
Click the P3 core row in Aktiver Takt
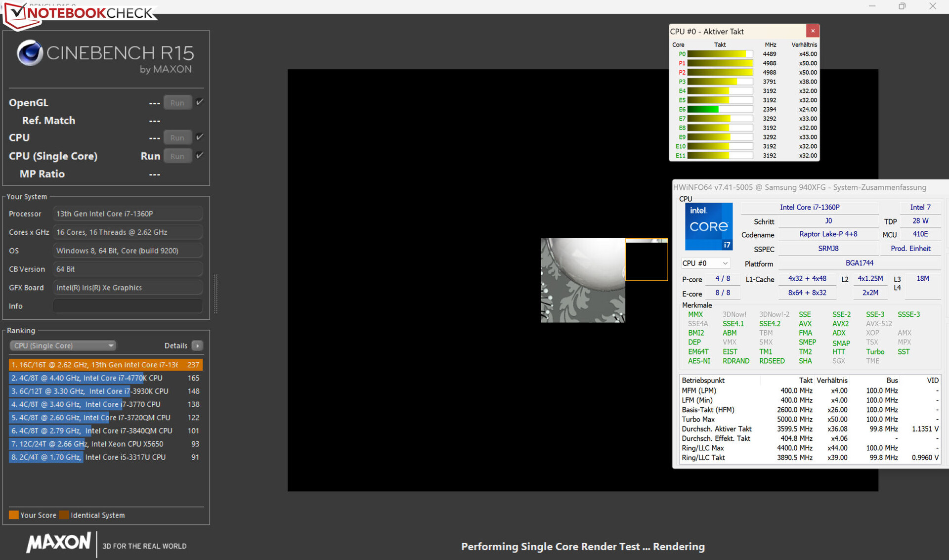pyautogui.click(x=745, y=82)
